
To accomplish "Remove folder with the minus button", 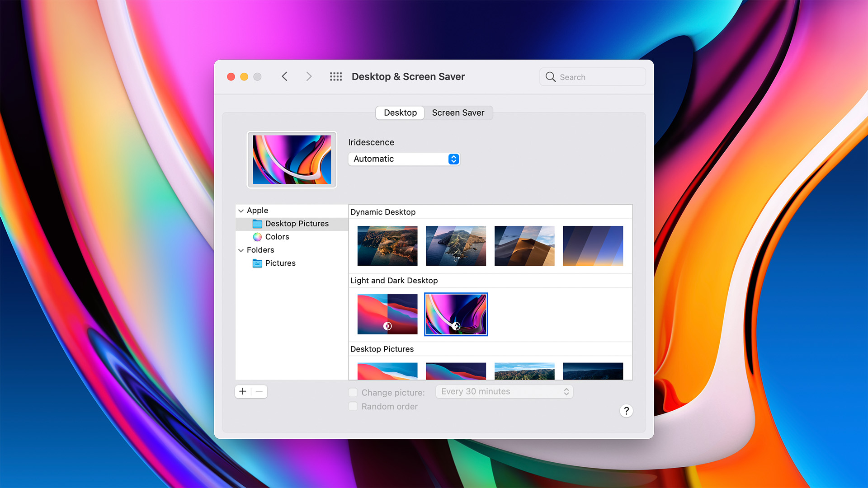I will click(x=259, y=391).
